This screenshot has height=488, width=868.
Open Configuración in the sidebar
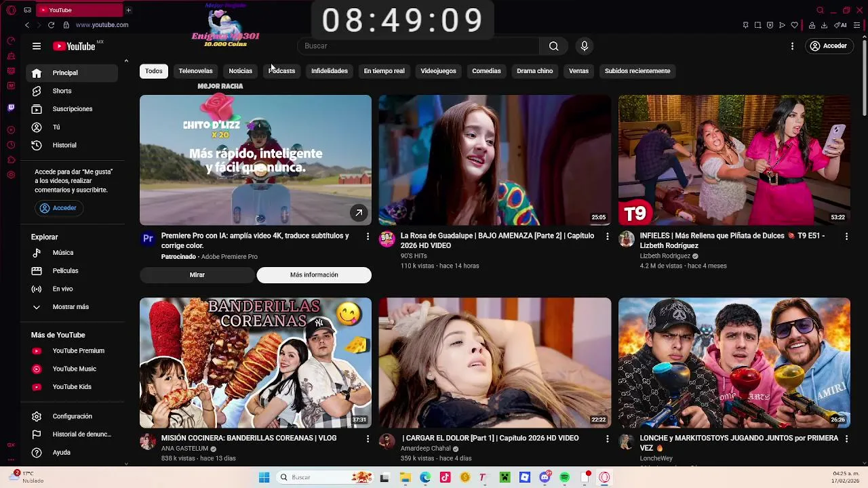pyautogui.click(x=72, y=417)
